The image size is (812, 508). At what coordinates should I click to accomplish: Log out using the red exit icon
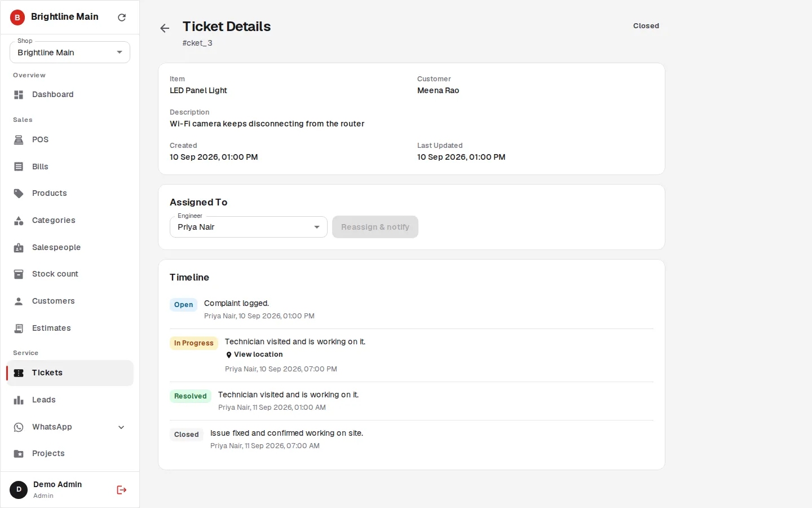coord(121,490)
